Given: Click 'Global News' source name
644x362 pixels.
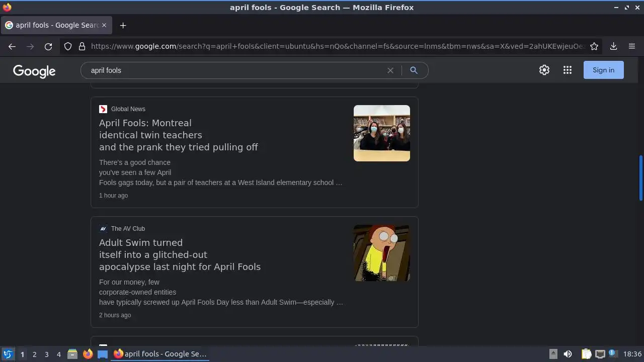Looking at the screenshot, I should point(128,109).
